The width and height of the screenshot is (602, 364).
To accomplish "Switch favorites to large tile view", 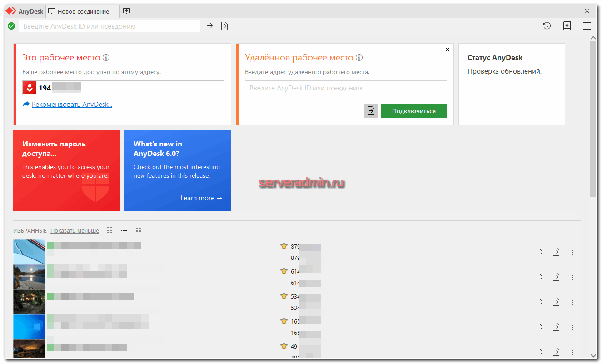I will click(x=109, y=230).
